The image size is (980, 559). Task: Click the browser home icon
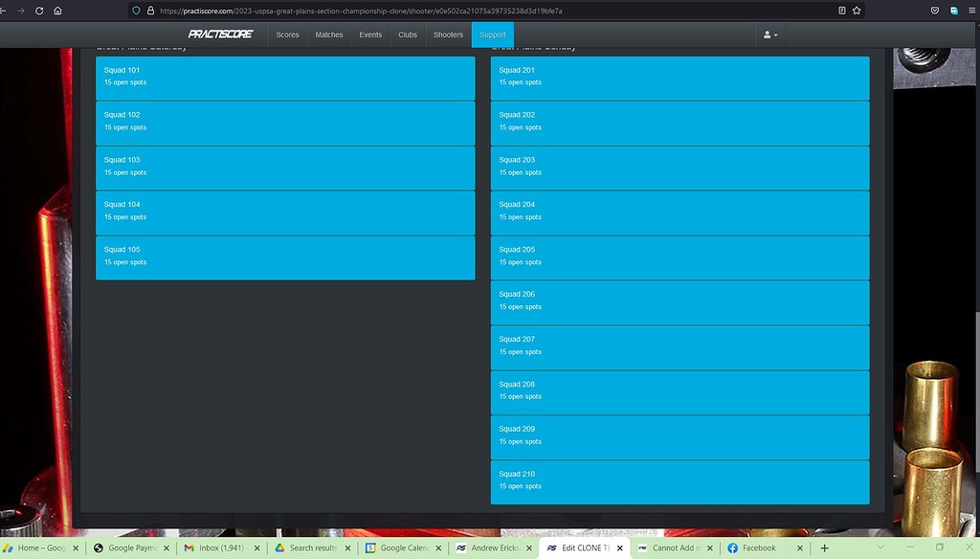point(58,11)
